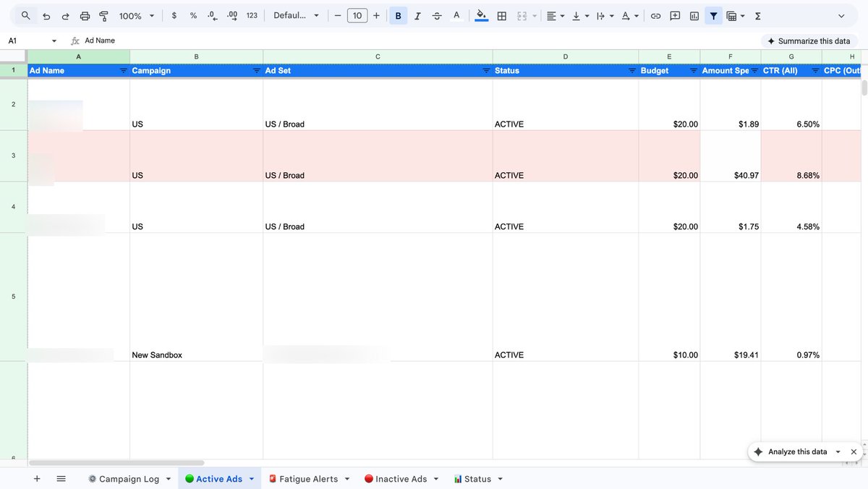Open the Borders icon menu
The image size is (868, 489).
pyautogui.click(x=501, y=15)
